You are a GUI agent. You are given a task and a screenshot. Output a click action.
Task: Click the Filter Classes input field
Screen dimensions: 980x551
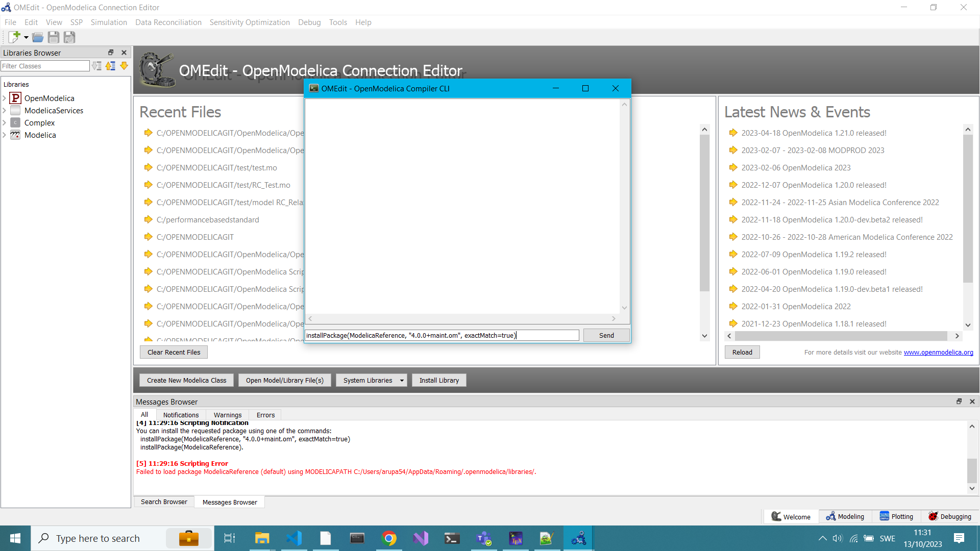(x=45, y=66)
